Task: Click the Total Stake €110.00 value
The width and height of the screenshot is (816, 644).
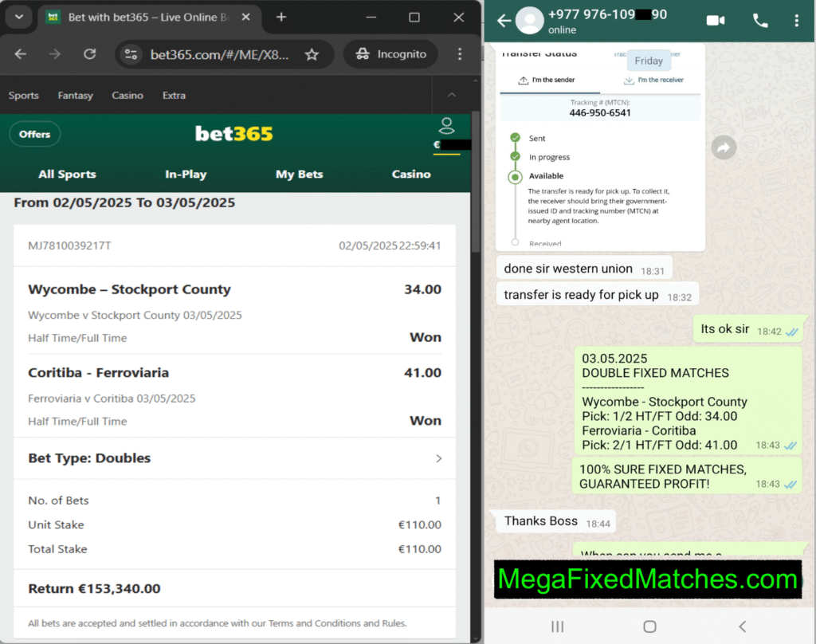Action: [x=419, y=549]
